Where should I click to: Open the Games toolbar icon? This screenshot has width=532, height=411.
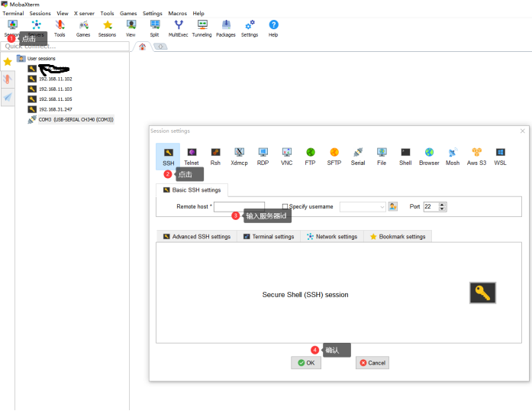tap(83, 28)
